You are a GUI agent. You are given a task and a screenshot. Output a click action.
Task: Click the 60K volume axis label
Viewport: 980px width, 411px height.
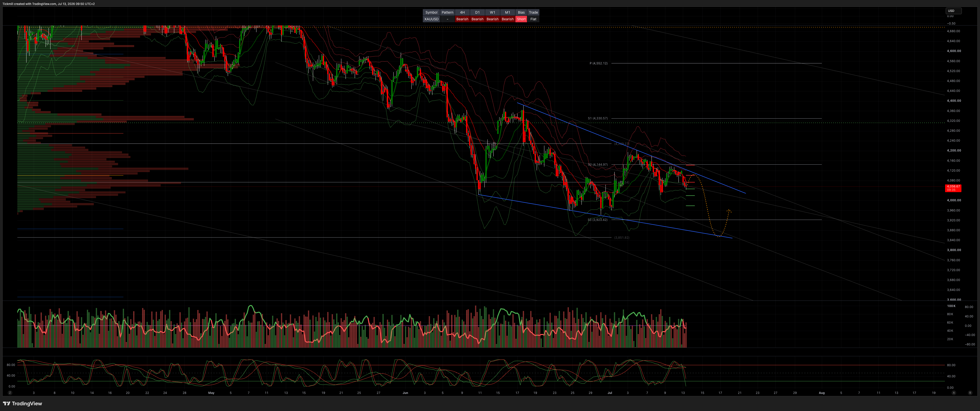(950, 322)
